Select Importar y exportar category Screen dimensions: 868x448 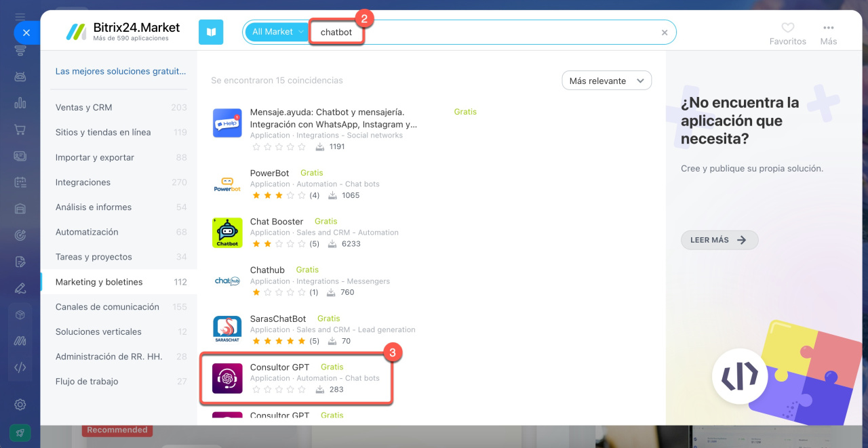119,157
